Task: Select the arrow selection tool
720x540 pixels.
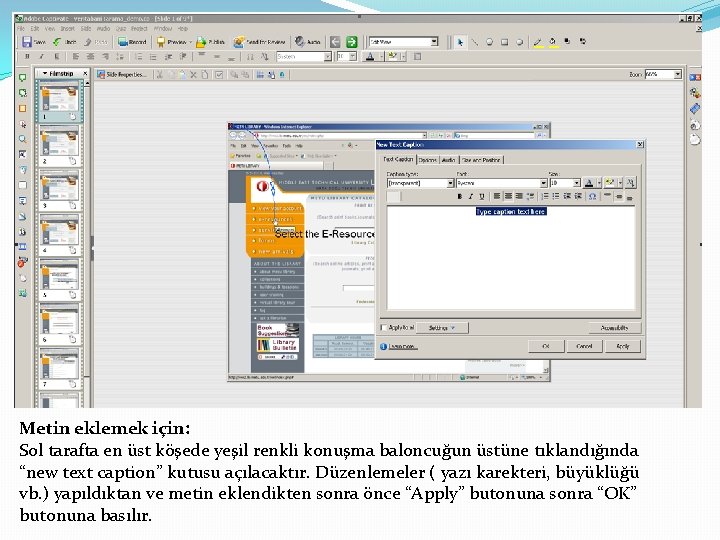Action: tap(460, 42)
